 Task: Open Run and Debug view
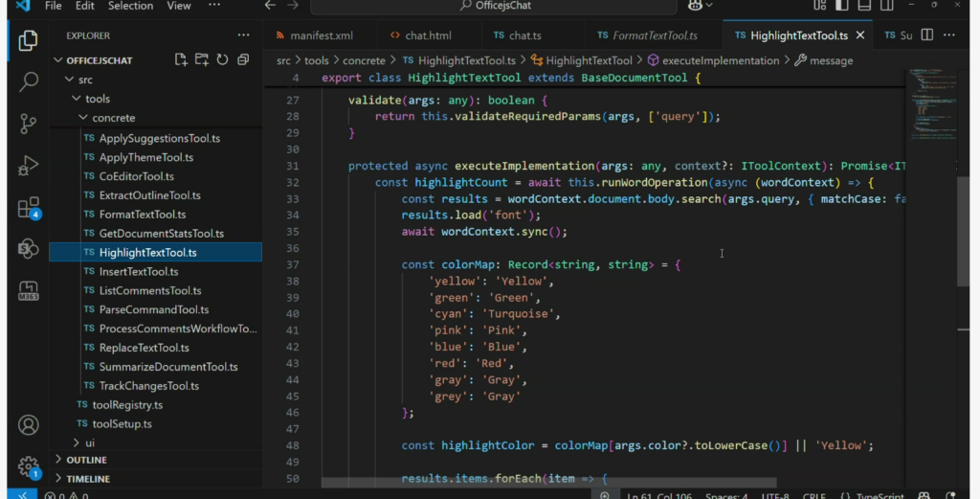(29, 166)
